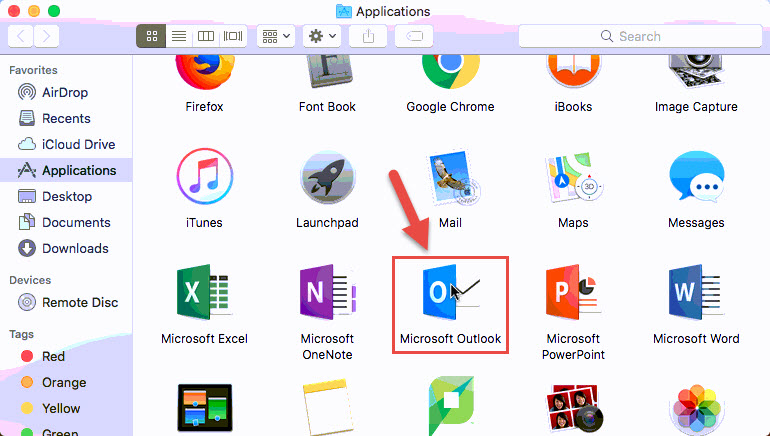This screenshot has width=770, height=436.
Task: Click the Microsoft Excel label text
Action: tap(204, 339)
